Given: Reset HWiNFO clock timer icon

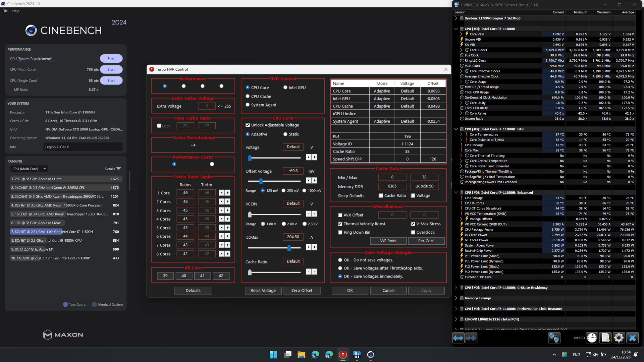Looking at the screenshot, I should (x=592, y=338).
